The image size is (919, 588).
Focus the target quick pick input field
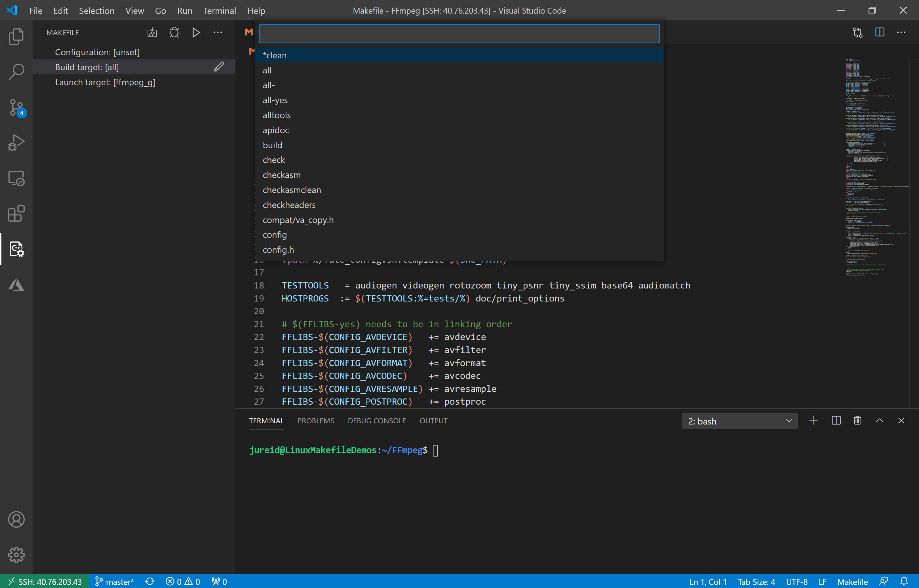click(x=459, y=34)
